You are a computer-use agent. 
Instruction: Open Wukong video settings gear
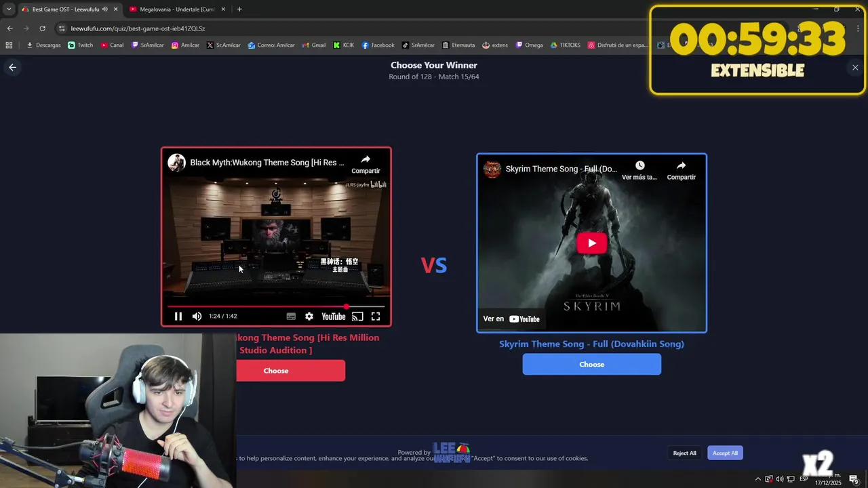coord(309,317)
